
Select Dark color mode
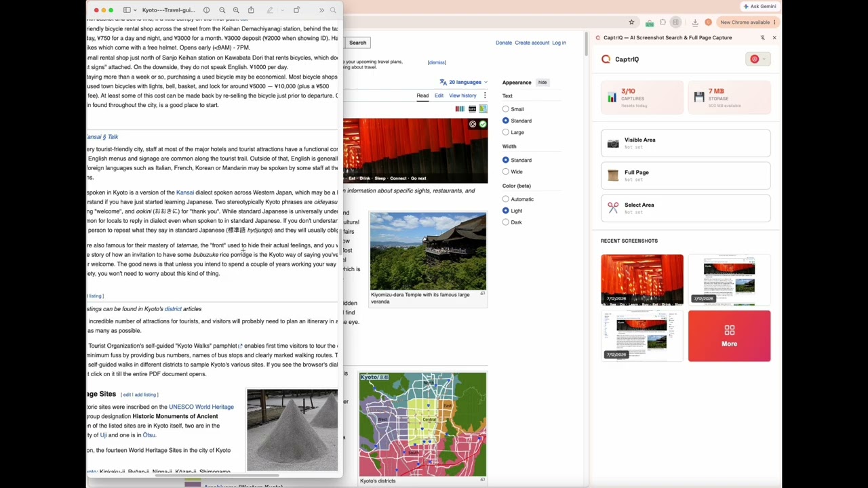[x=506, y=222]
